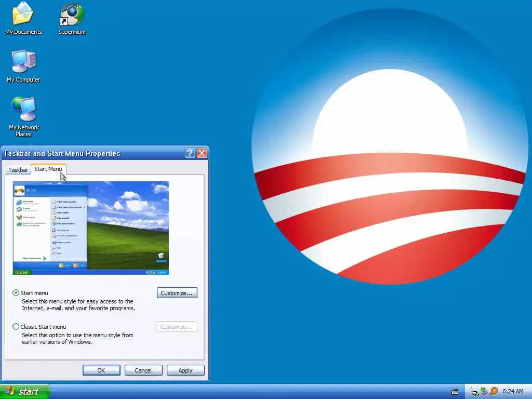The height and width of the screenshot is (399, 532).
Task: Click Customize button for Start menu
Action: click(x=177, y=293)
